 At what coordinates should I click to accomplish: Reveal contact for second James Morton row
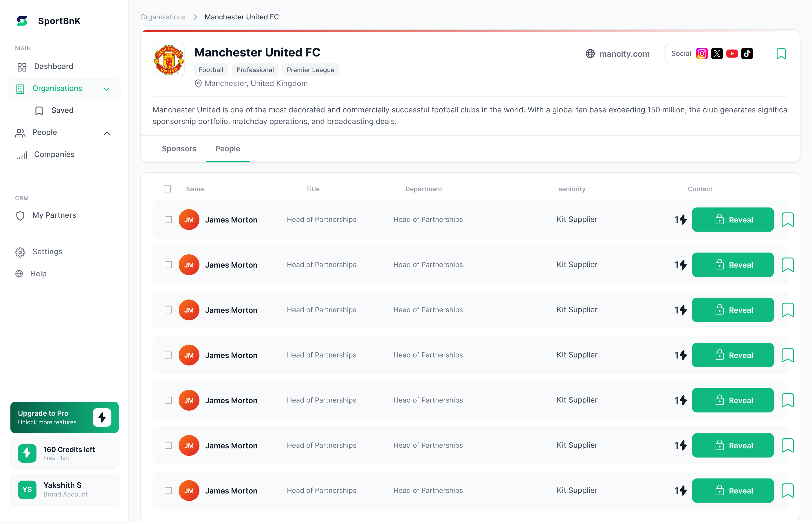(733, 265)
